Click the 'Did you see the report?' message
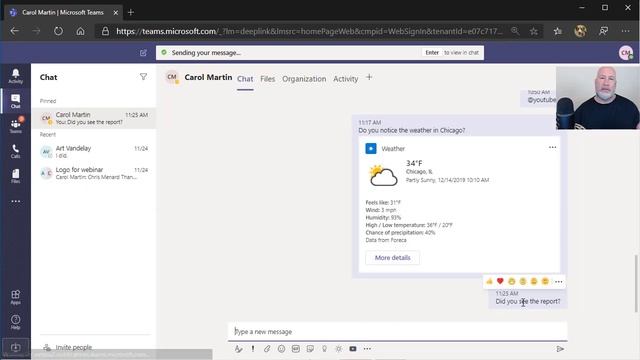Screen dimensions: 640x360 [528, 301]
